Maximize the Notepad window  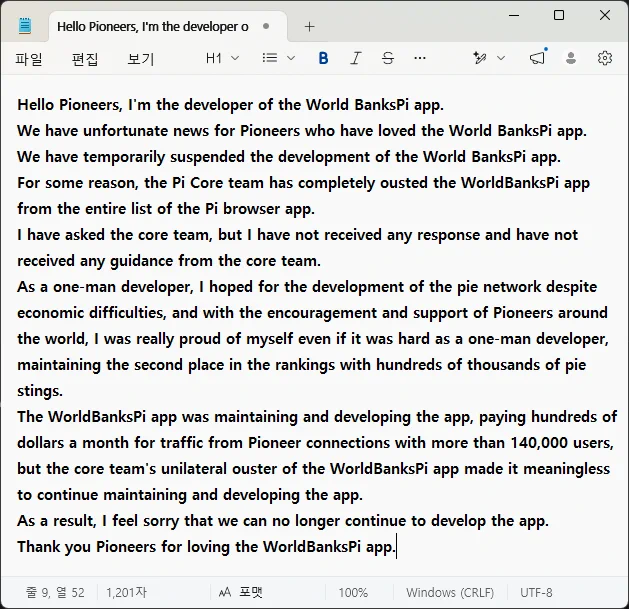(559, 15)
